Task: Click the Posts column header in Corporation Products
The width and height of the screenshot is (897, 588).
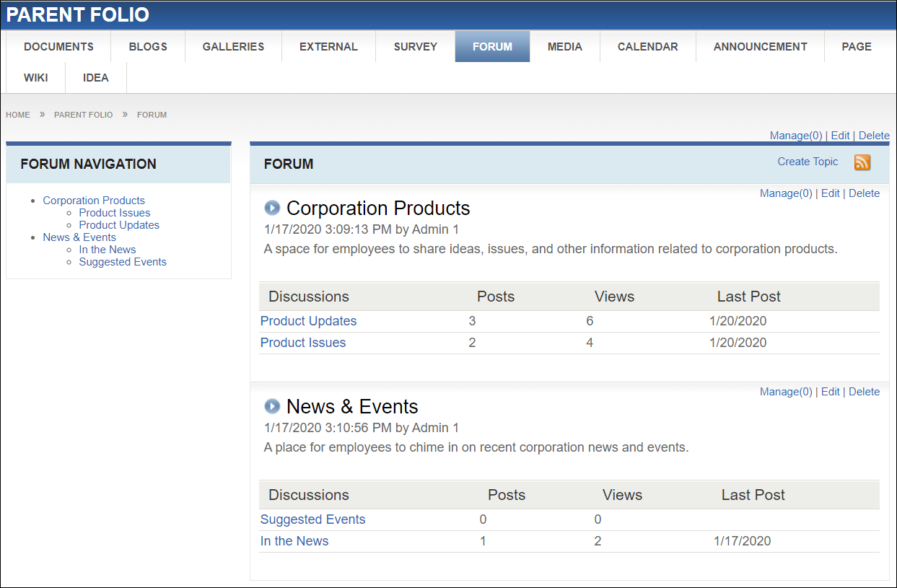Action: pyautogui.click(x=496, y=297)
